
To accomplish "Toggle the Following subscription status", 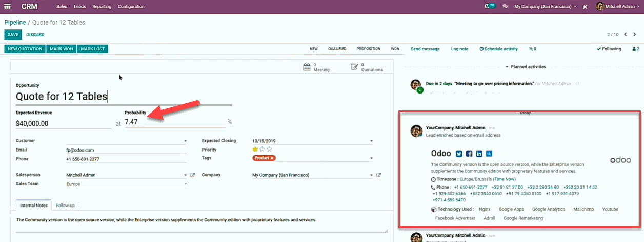I will [x=609, y=49].
